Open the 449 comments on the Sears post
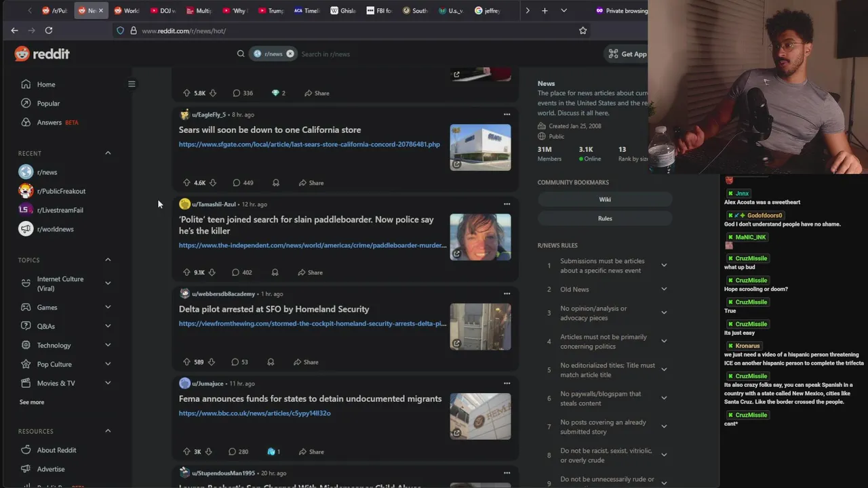Viewport: 868px width, 488px height. (243, 183)
